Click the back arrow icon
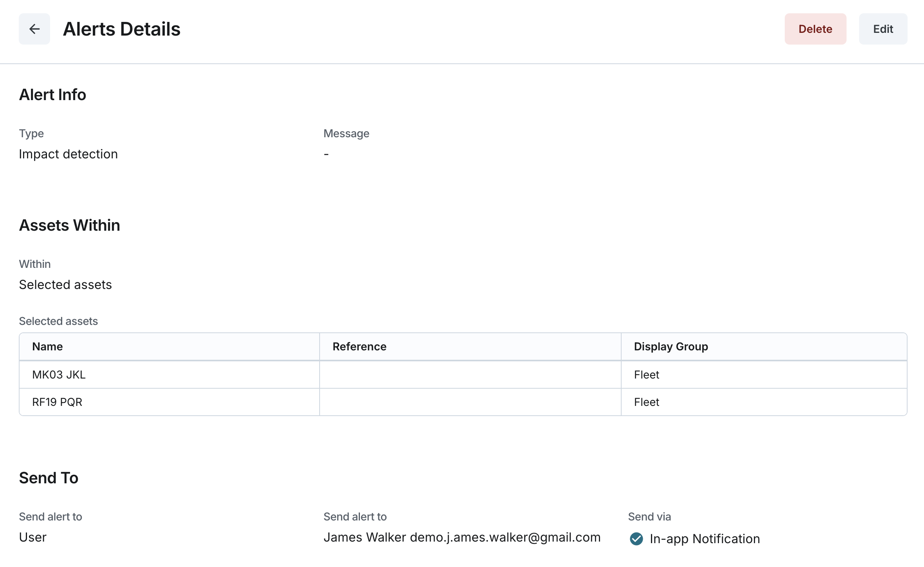 point(34,29)
